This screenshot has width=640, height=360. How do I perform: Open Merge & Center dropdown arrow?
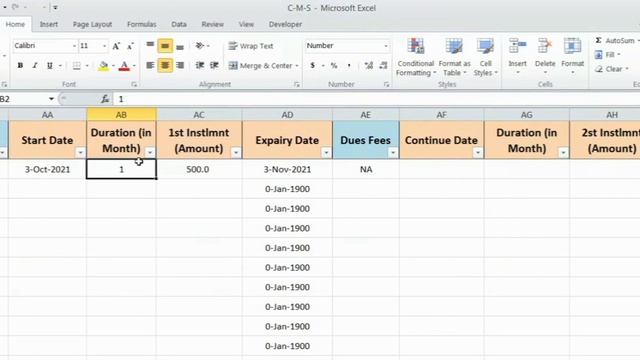point(297,66)
